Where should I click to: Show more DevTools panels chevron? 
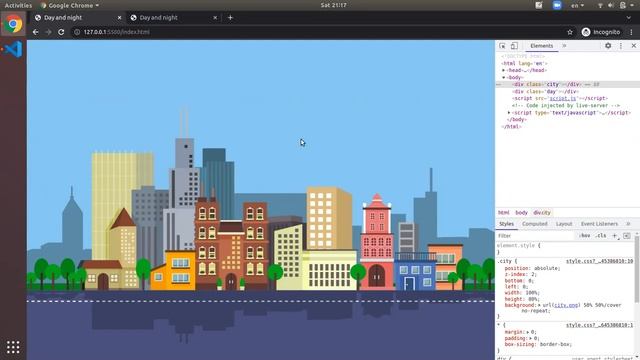click(564, 46)
